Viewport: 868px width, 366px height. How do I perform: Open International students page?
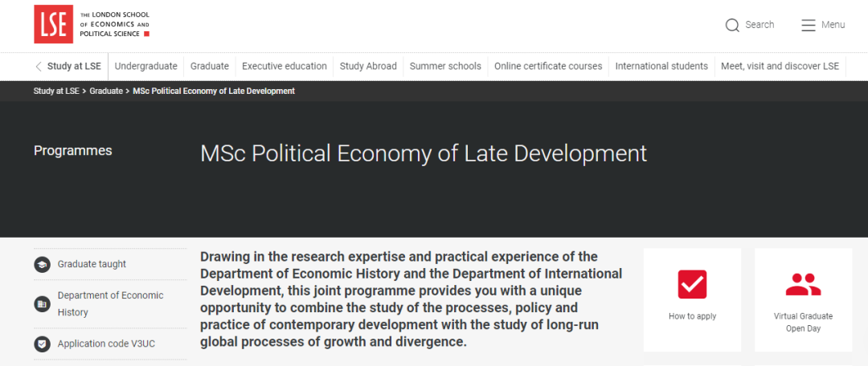pyautogui.click(x=661, y=67)
